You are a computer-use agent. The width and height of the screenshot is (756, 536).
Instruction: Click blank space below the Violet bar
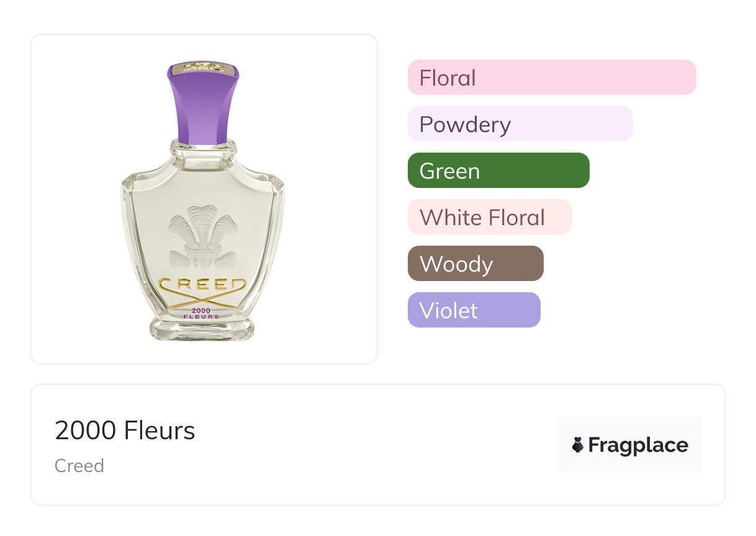pyautogui.click(x=546, y=351)
